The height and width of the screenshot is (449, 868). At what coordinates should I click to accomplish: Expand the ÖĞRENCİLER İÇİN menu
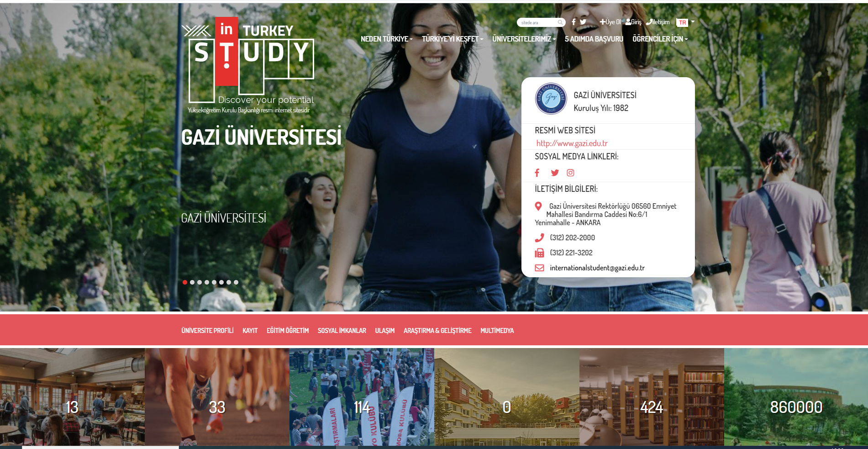[x=660, y=39]
